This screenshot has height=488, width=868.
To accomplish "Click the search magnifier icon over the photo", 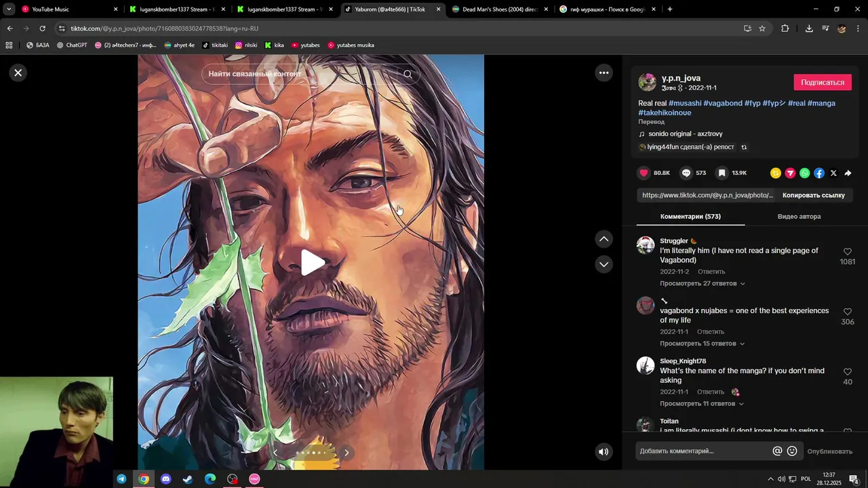I will point(408,74).
